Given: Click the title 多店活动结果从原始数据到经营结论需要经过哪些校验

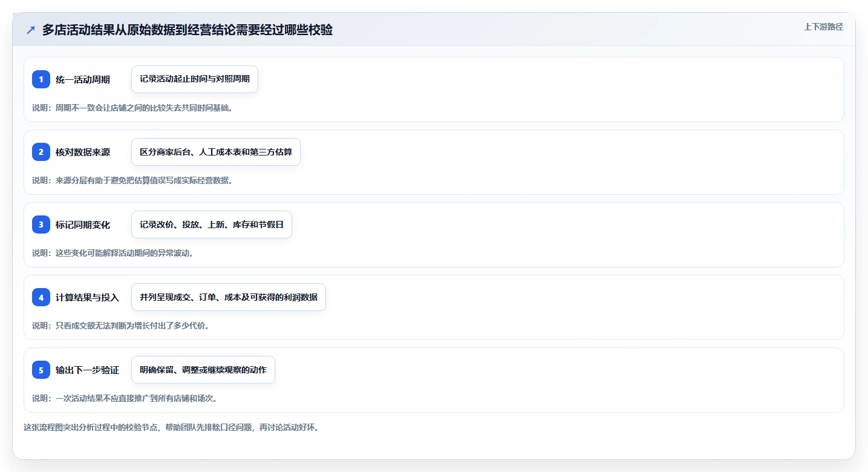Looking at the screenshot, I should [188, 30].
